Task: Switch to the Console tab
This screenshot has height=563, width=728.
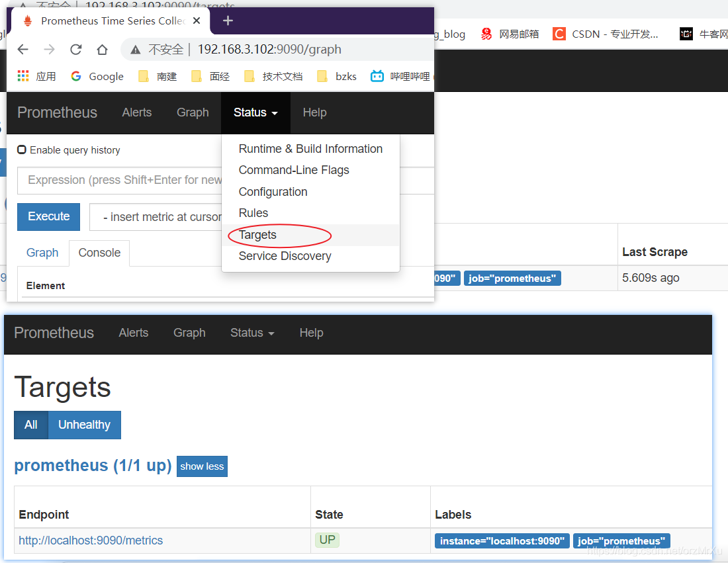Action: click(x=99, y=253)
